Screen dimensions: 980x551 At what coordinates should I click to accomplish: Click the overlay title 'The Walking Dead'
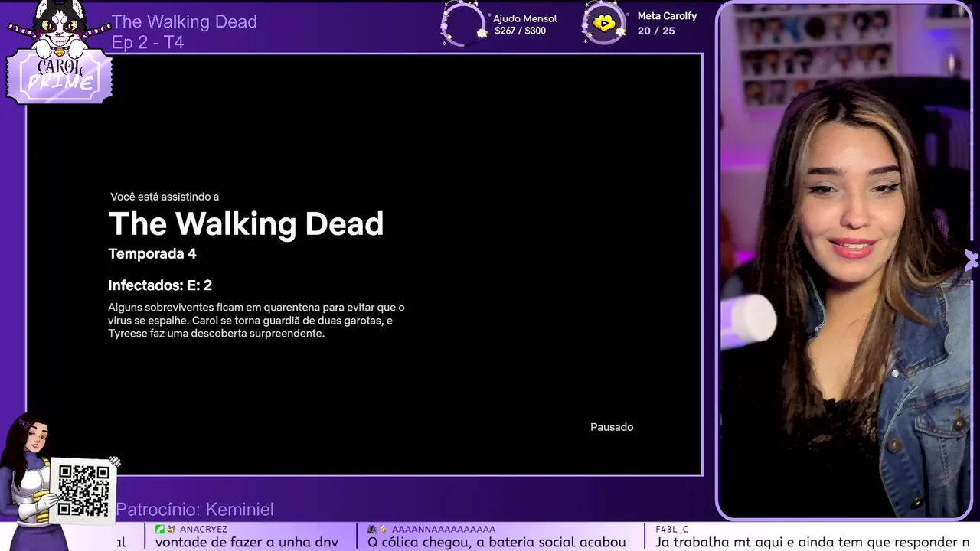pos(185,21)
